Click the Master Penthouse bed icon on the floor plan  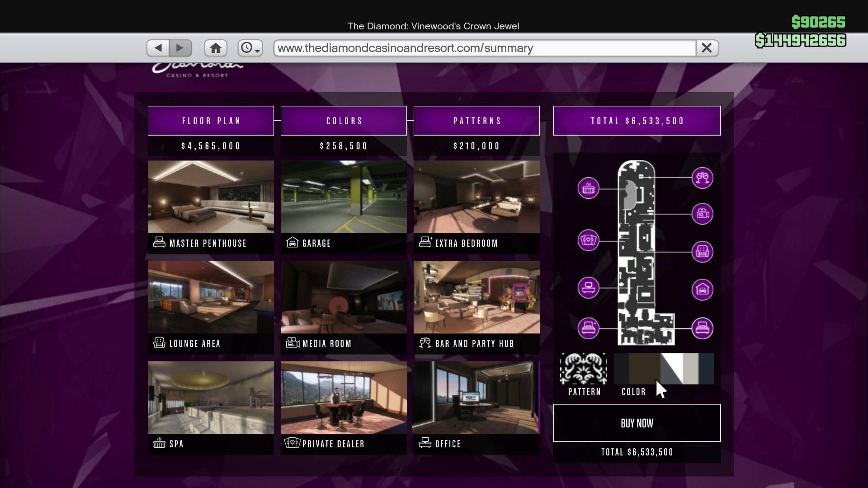click(702, 328)
